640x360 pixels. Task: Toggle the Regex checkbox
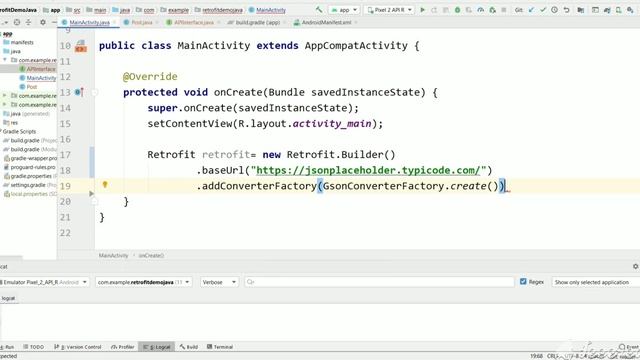pos(523,282)
